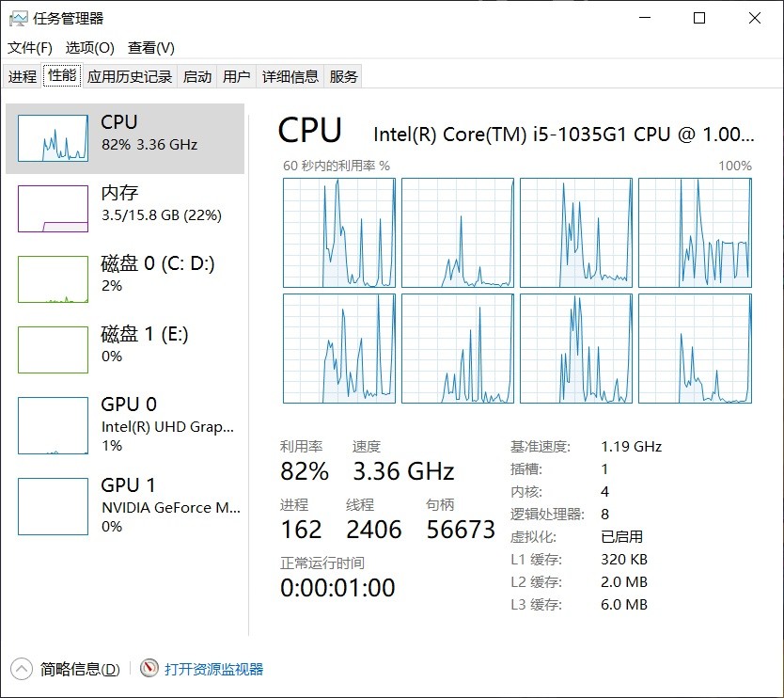Image resolution: width=784 pixels, height=698 pixels.
Task: Click 打开资源监视器 link
Action: click(x=213, y=669)
